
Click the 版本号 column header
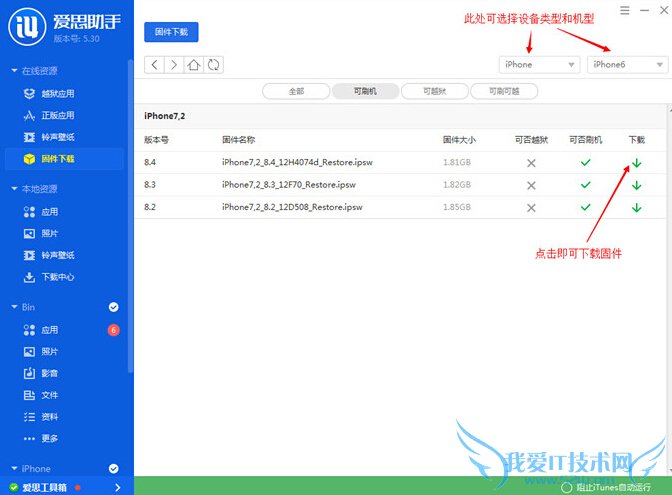[156, 140]
